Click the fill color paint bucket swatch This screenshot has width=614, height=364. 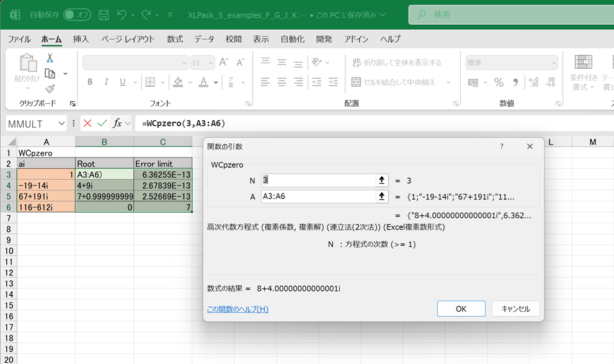pyautogui.click(x=178, y=82)
